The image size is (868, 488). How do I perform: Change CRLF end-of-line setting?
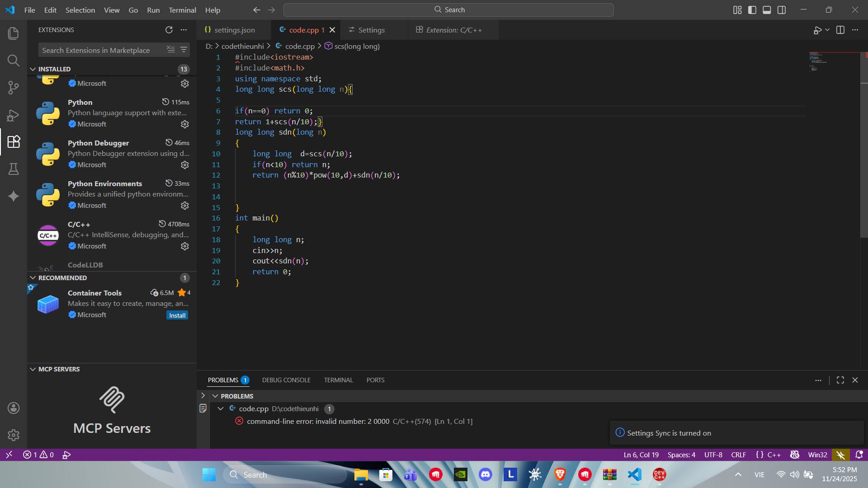click(739, 455)
